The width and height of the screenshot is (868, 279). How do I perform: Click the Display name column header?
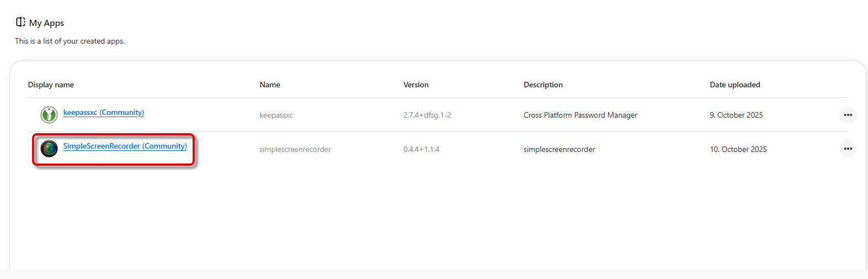(51, 85)
